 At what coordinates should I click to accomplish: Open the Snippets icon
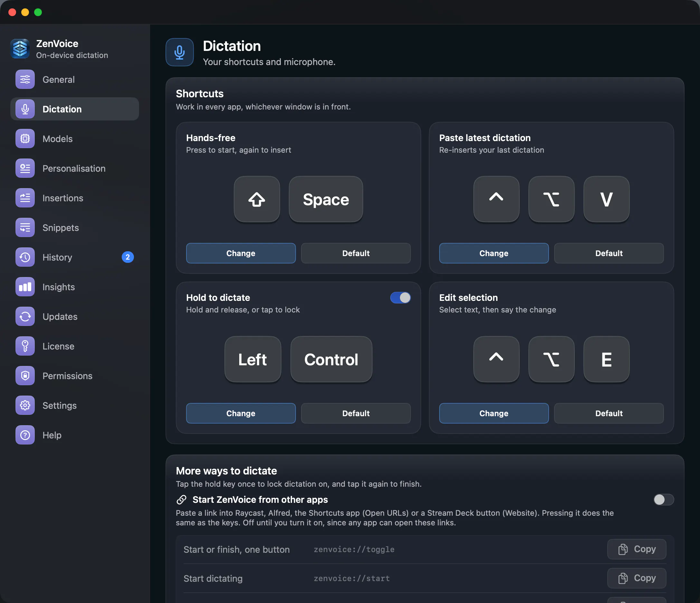tap(25, 227)
